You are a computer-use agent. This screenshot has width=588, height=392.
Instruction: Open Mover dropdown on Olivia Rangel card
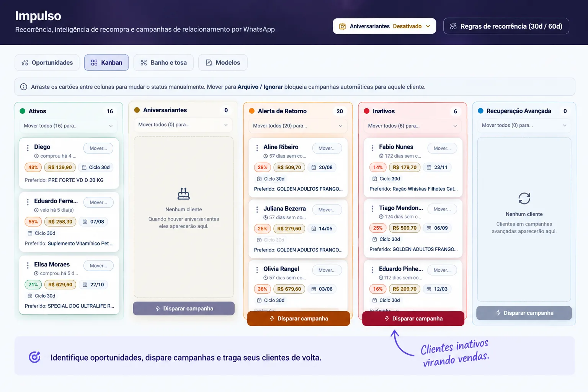click(x=327, y=270)
